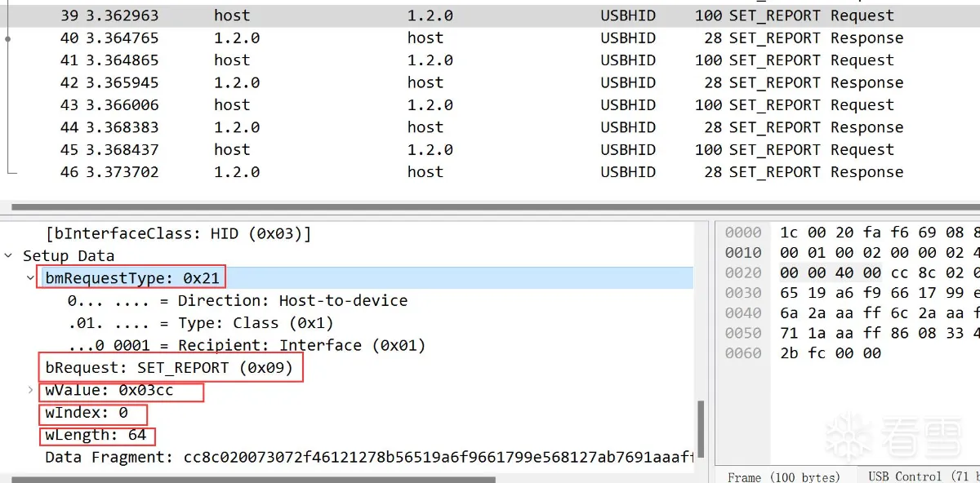Select the wLength 64 field
Viewport: 980px width, 483px height.
96,435
